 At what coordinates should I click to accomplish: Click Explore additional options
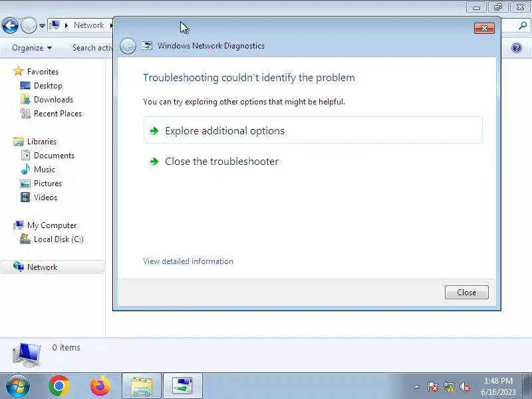point(313,130)
